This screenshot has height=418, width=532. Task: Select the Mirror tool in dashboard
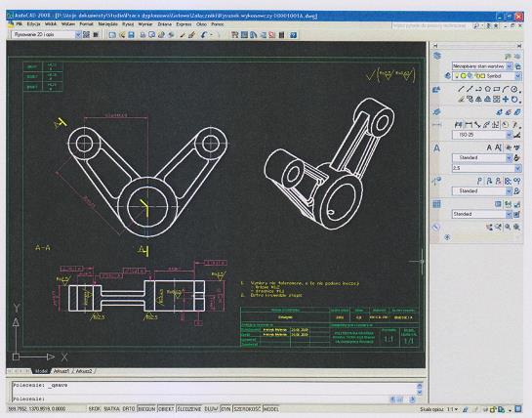point(478,100)
